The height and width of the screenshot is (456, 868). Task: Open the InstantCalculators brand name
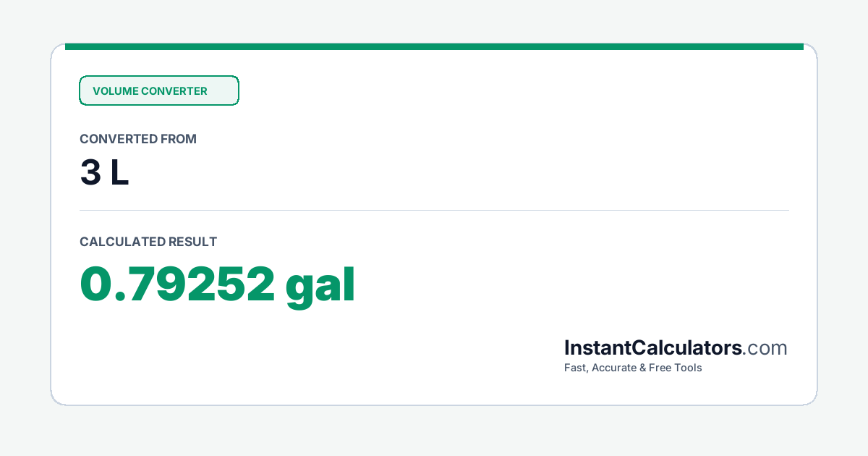(653, 347)
